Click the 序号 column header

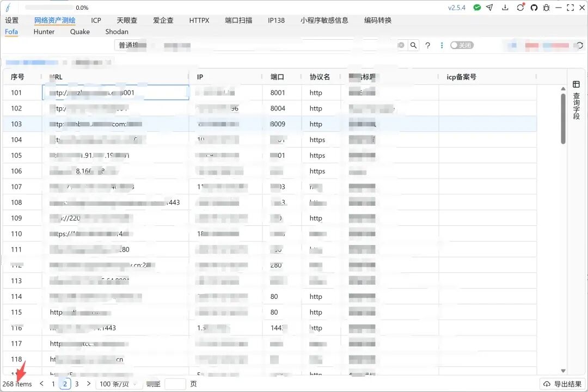coord(17,77)
